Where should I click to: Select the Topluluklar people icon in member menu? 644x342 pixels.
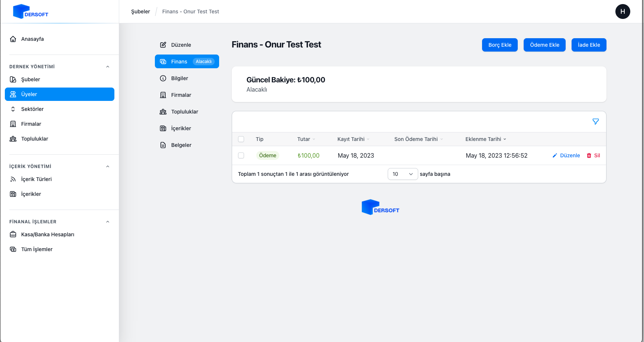(x=163, y=111)
